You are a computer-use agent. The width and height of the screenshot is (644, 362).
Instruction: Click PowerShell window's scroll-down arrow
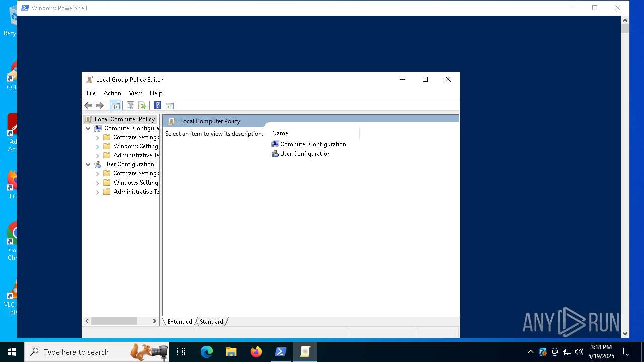[x=625, y=333]
